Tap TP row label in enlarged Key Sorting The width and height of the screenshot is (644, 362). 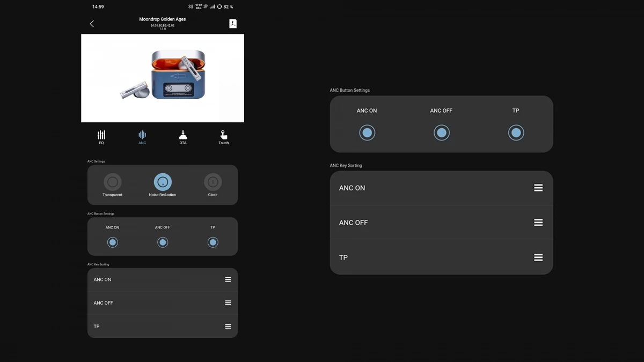pyautogui.click(x=343, y=257)
